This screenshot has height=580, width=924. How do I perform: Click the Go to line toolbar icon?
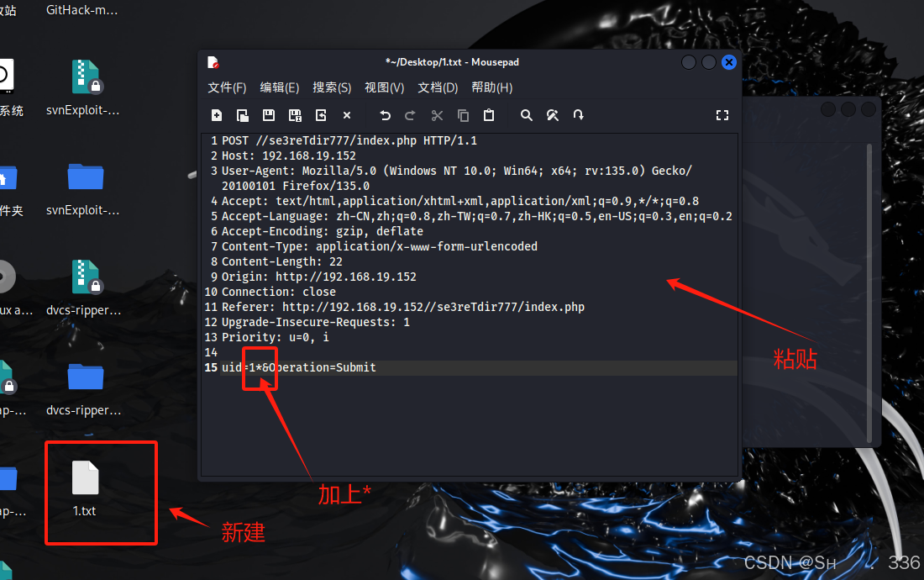(579, 115)
